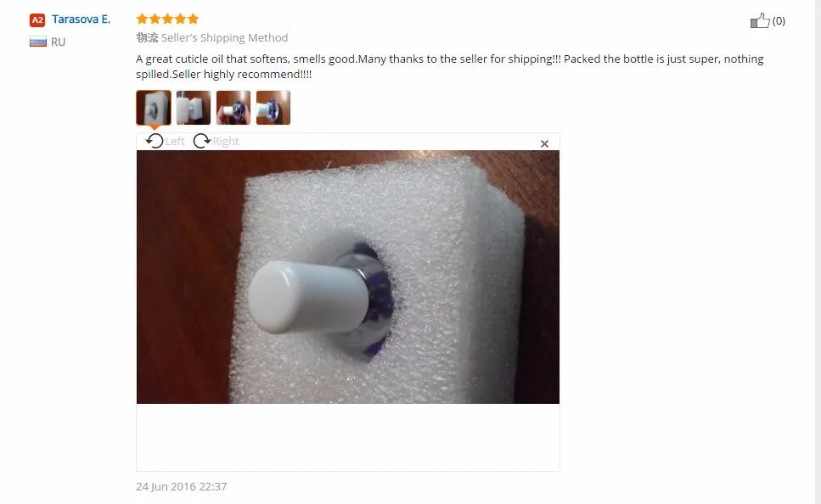This screenshot has height=504, width=821.
Task: Click the enlarged foam-packed bottle photo
Action: (x=347, y=277)
